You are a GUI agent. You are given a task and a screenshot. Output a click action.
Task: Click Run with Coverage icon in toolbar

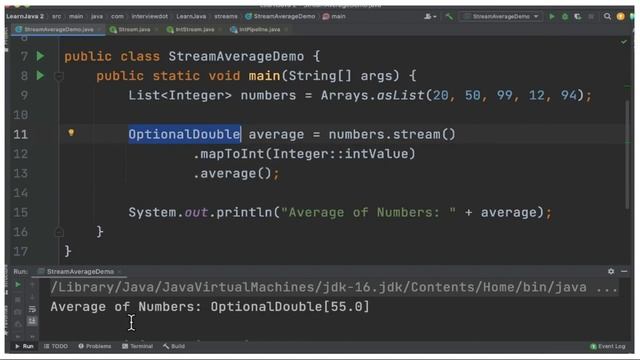tap(578, 17)
